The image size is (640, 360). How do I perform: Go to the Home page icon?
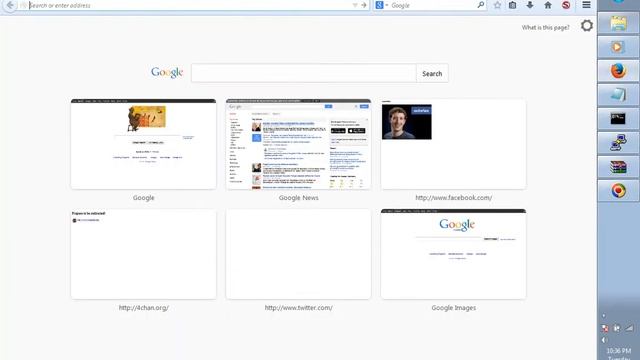[548, 5]
